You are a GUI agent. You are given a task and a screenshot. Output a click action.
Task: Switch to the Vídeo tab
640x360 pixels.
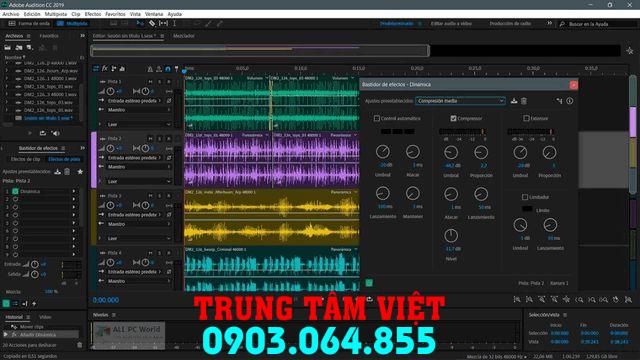(45, 317)
